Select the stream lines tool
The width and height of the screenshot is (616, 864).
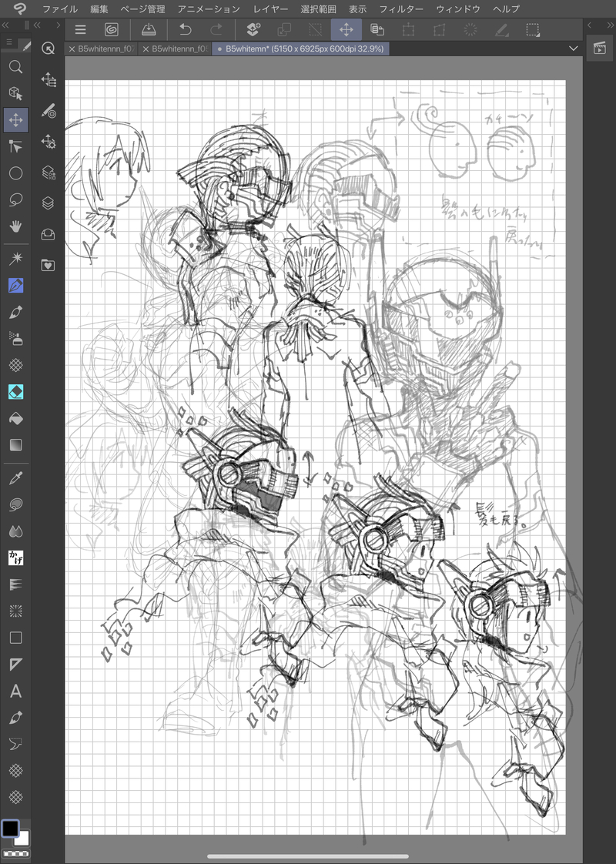(x=16, y=584)
